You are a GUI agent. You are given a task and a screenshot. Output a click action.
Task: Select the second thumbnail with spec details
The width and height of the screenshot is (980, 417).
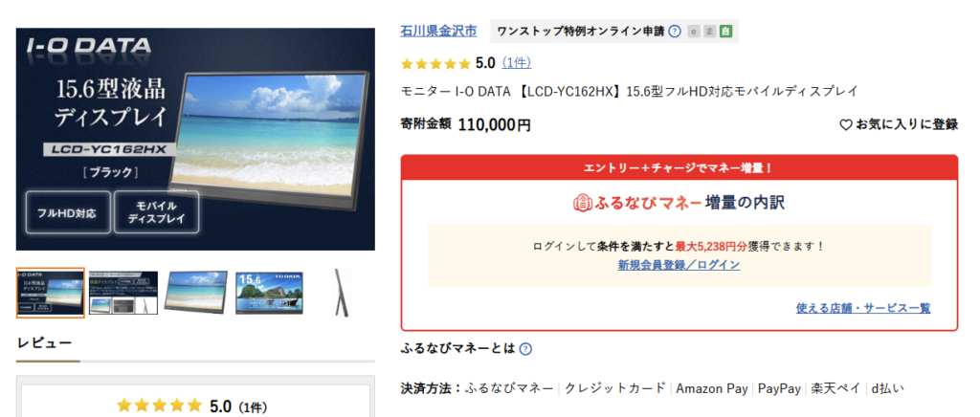(123, 293)
